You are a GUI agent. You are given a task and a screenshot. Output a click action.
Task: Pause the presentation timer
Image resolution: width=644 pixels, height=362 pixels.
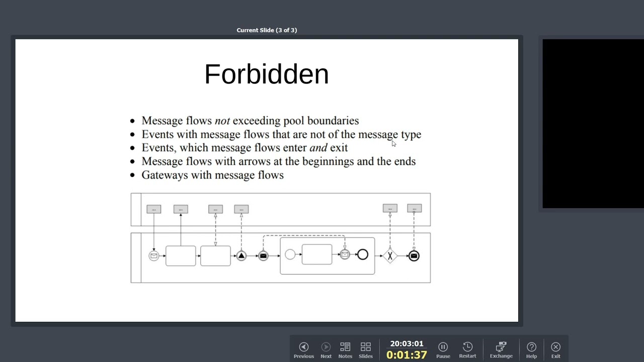coord(443,350)
